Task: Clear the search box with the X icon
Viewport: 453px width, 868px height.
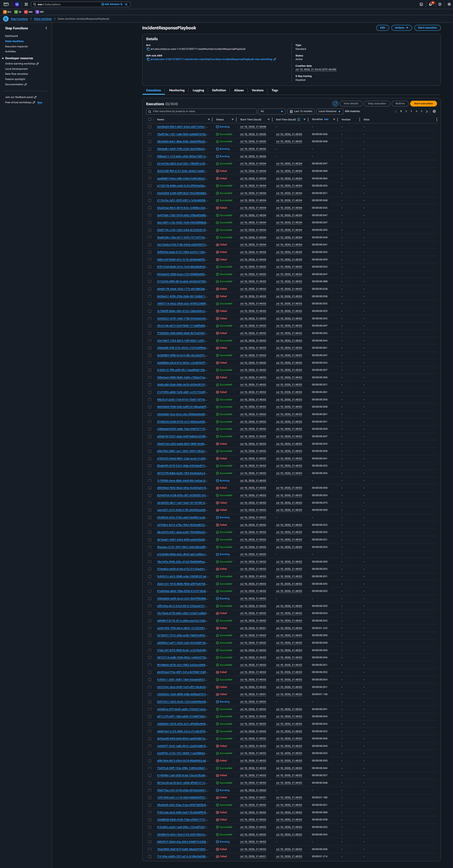Action: [126, 4]
